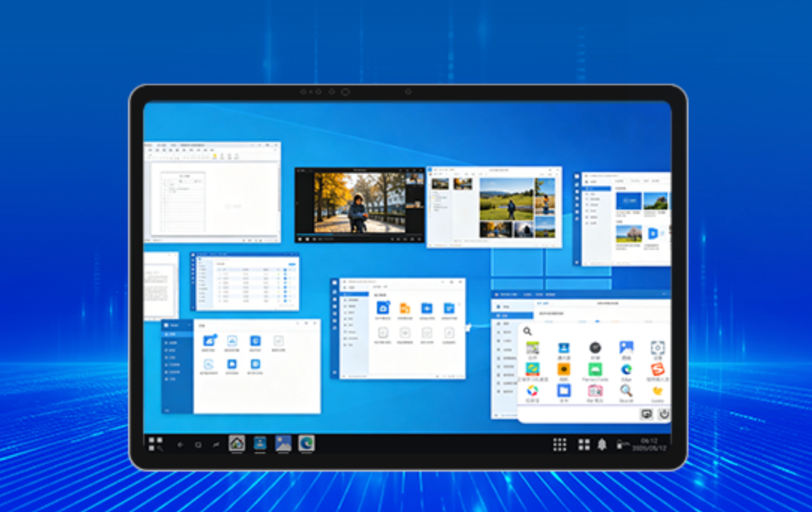Click the play button in video player
This screenshot has width=812, height=512.
coord(300,240)
